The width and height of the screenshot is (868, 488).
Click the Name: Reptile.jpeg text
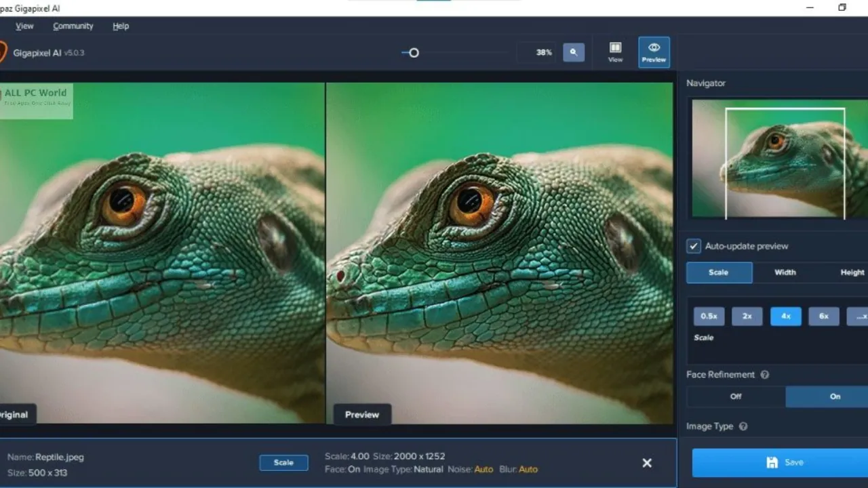click(x=45, y=457)
